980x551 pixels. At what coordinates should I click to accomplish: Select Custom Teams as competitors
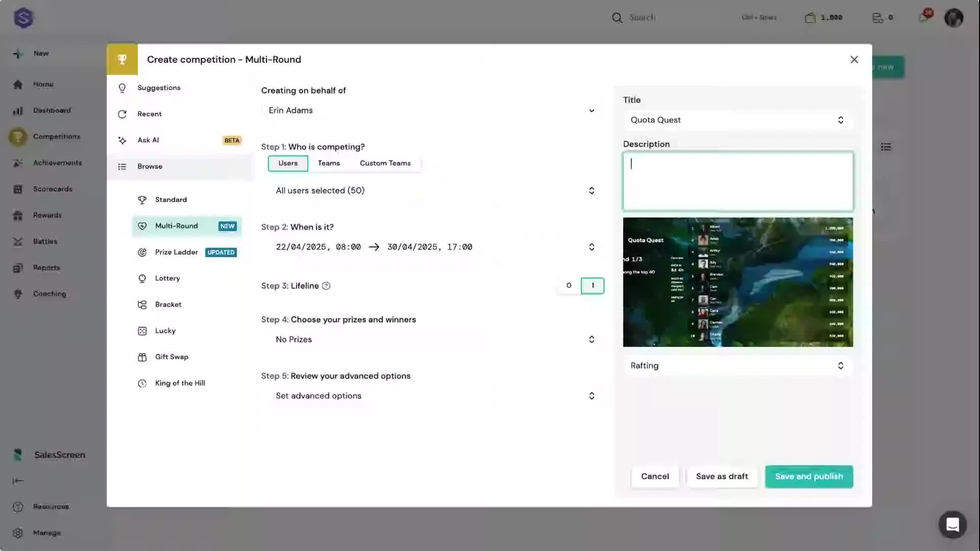coord(385,163)
